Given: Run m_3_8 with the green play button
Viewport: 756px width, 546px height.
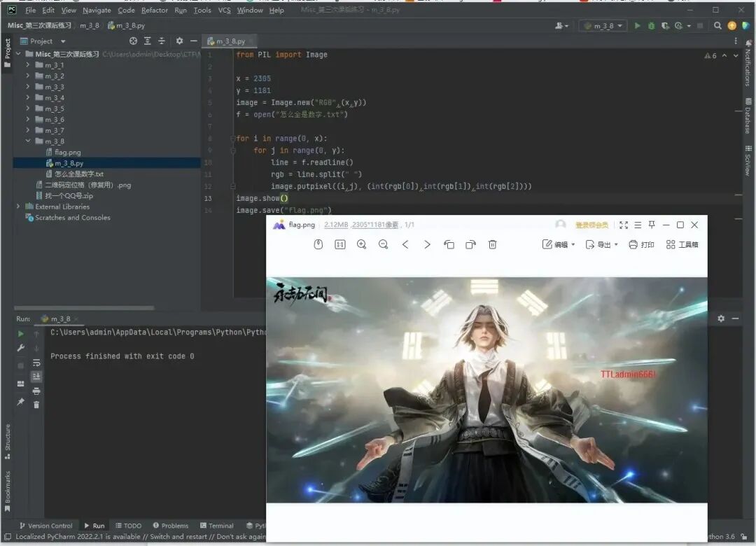Looking at the screenshot, I should click(x=638, y=26).
